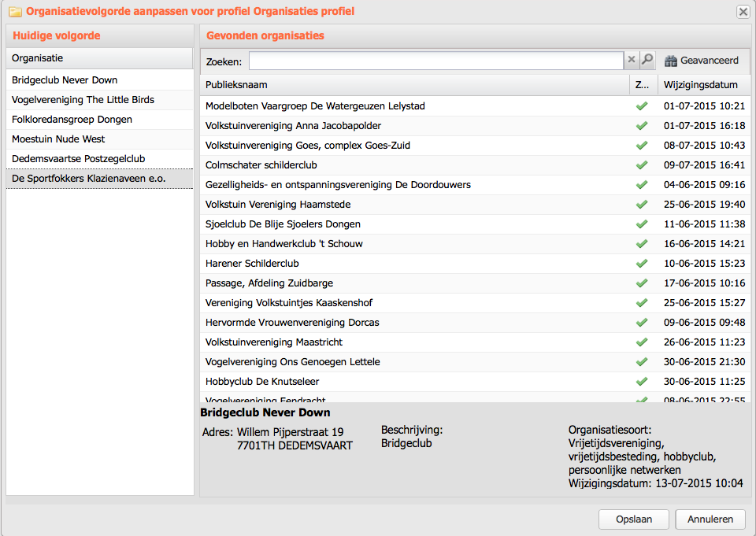The height and width of the screenshot is (536, 756).
Task: Select Vogelvereniging The Little Birds
Action: coord(99,100)
